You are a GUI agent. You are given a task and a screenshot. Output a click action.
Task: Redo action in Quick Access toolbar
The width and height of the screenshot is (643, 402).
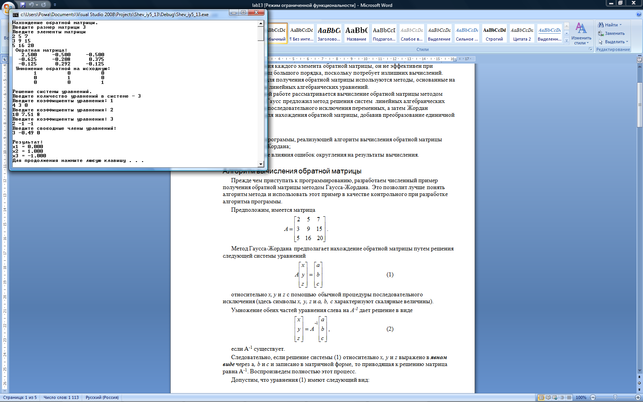click(43, 5)
